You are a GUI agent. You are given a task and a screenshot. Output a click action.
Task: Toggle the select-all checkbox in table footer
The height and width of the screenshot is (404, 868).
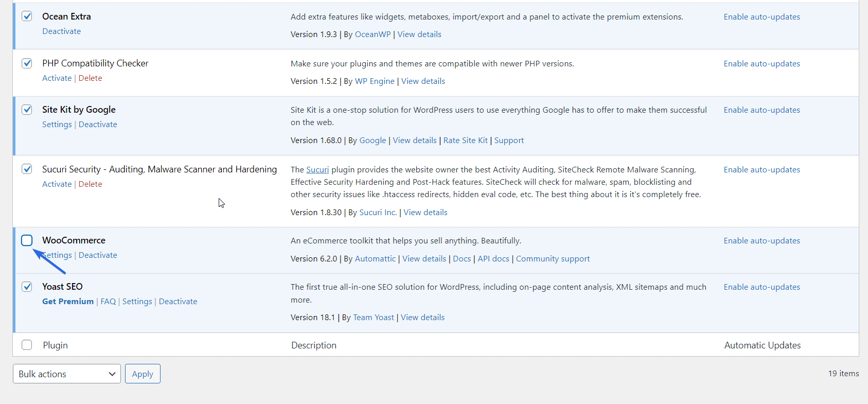[x=27, y=345]
